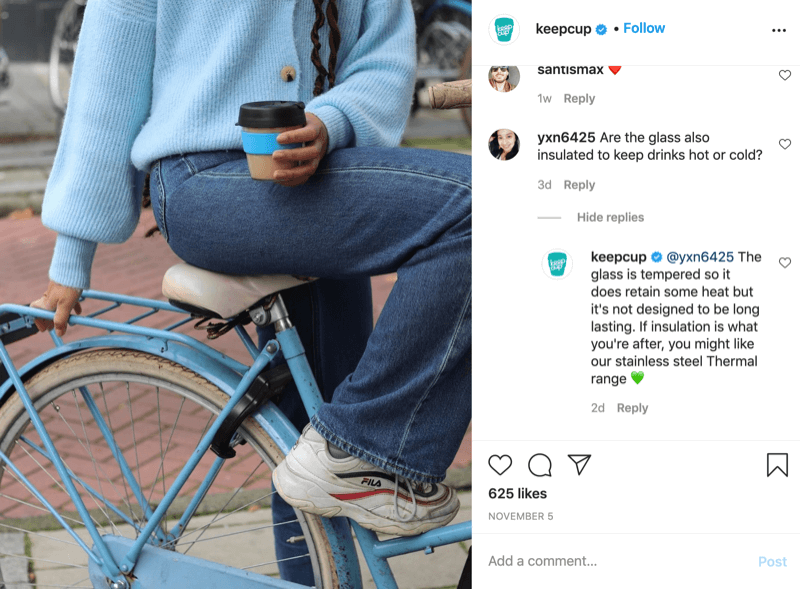Open the comment bubble icon
Image resolution: width=800 pixels, height=589 pixels.
pos(539,464)
